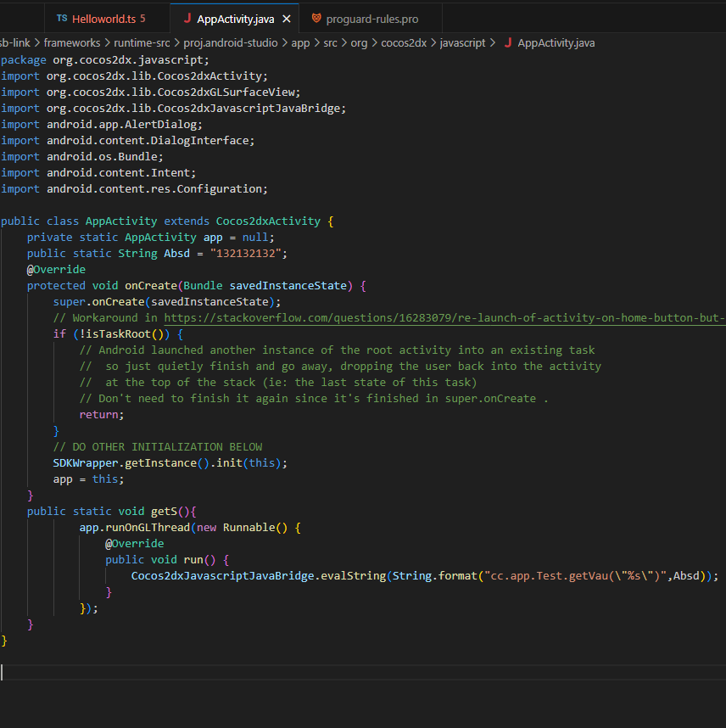726x728 pixels.
Task: Click the AppActivity.java breadcrumb item
Action: coord(556,42)
